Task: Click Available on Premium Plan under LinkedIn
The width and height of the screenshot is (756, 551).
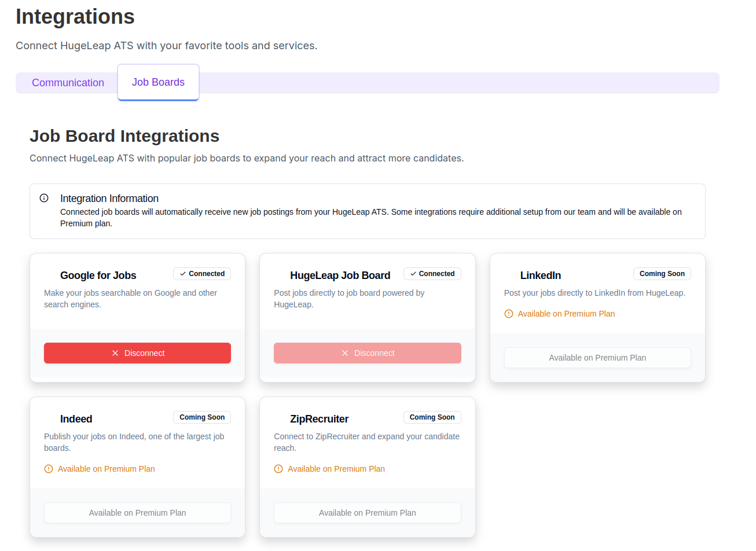Action: coord(597,357)
